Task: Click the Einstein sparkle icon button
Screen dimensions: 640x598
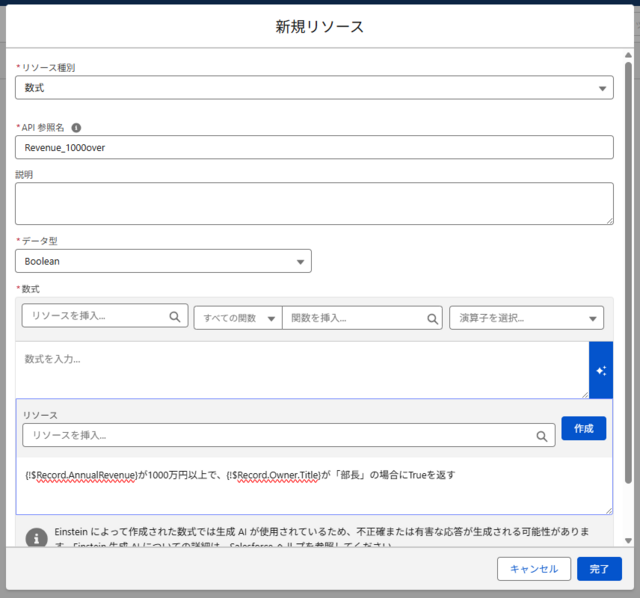Action: pos(601,370)
